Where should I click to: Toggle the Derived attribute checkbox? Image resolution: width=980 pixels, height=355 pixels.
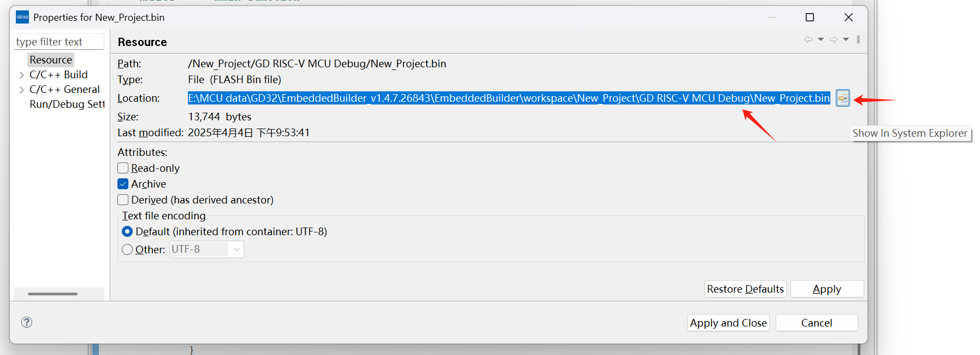(x=123, y=200)
